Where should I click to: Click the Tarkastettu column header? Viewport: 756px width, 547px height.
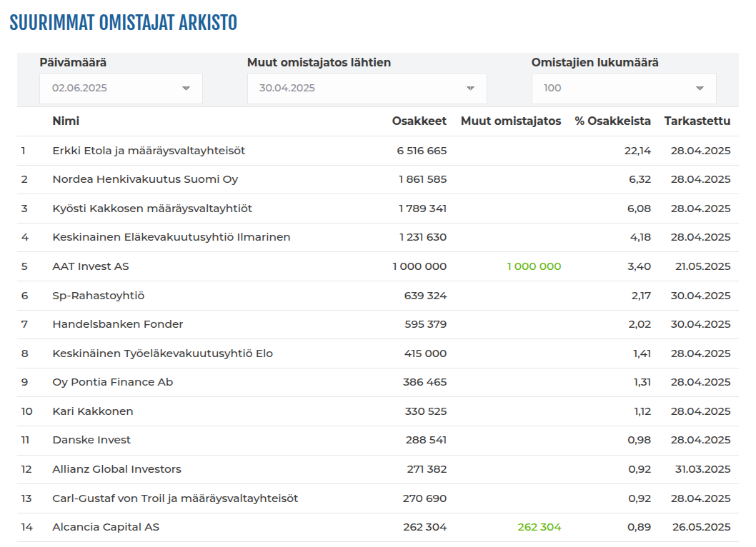pyautogui.click(x=697, y=121)
